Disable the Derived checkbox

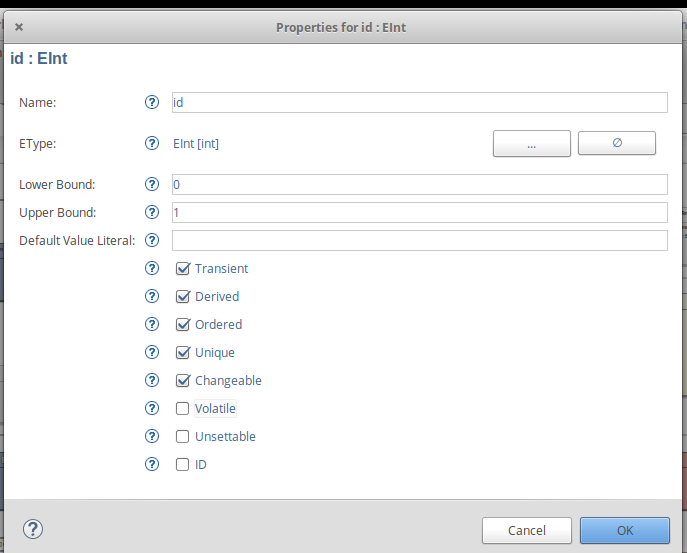(x=183, y=296)
